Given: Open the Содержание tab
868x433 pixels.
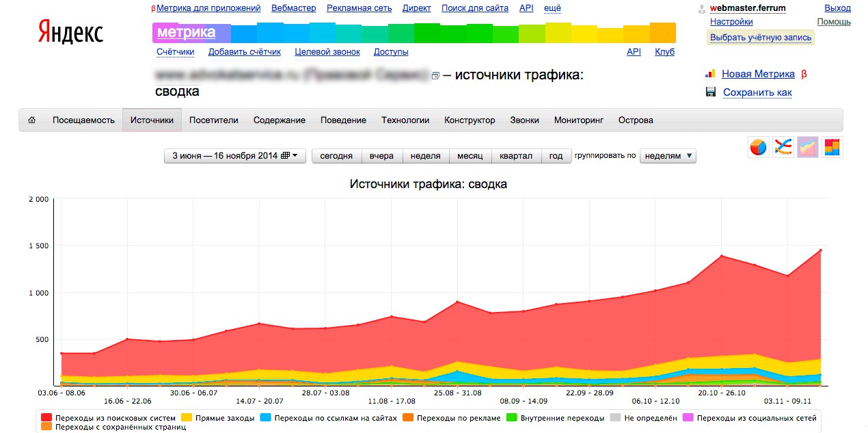Looking at the screenshot, I should (280, 120).
